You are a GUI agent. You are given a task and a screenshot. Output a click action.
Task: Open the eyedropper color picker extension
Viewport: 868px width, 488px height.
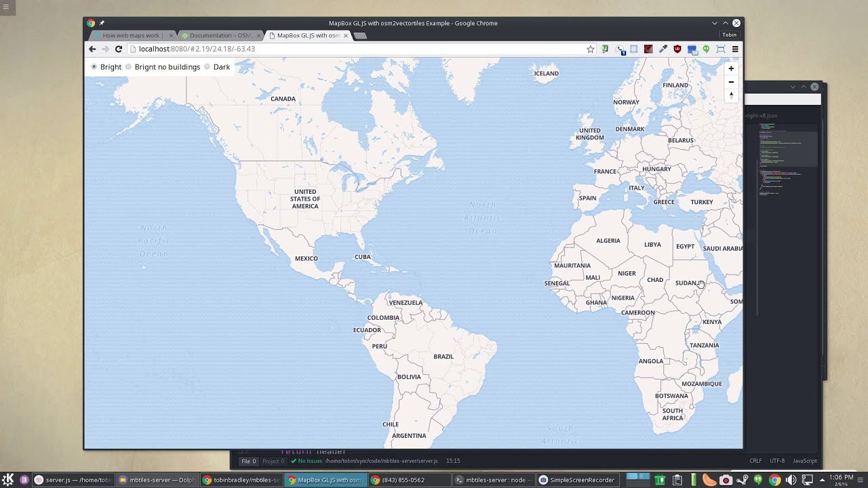click(663, 49)
